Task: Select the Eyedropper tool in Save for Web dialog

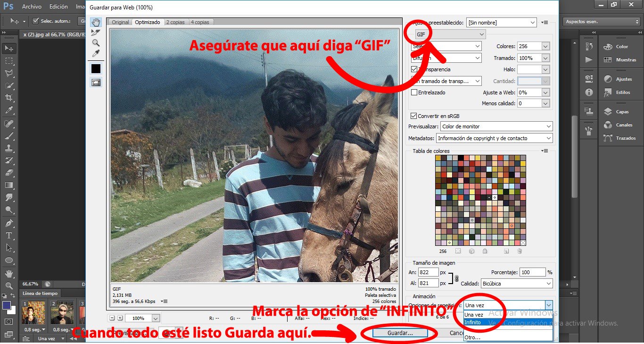Action: coord(96,53)
